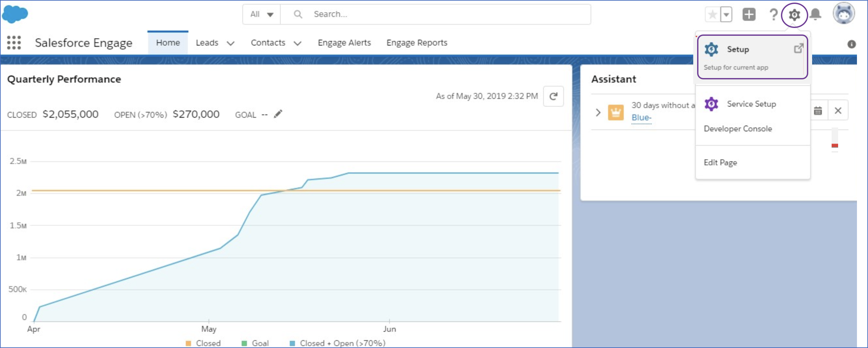The width and height of the screenshot is (868, 348).
Task: Click the search magnifier icon
Action: (x=298, y=14)
